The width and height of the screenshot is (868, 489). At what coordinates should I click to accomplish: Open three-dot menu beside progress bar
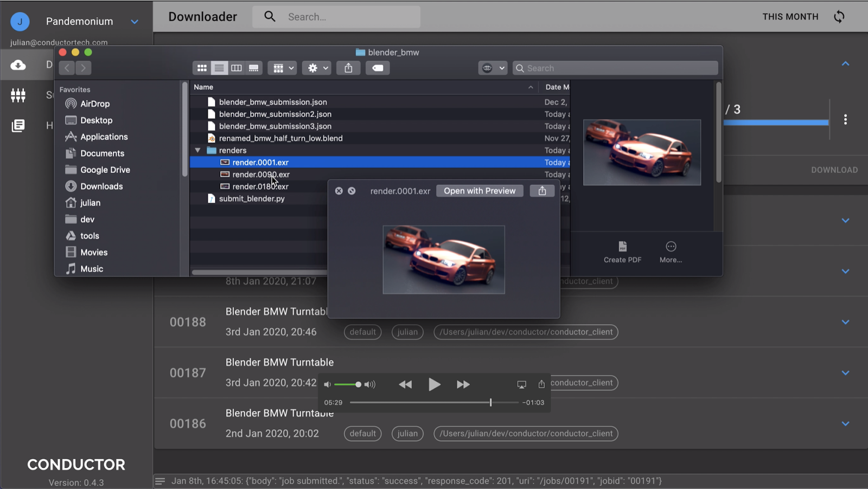click(845, 120)
